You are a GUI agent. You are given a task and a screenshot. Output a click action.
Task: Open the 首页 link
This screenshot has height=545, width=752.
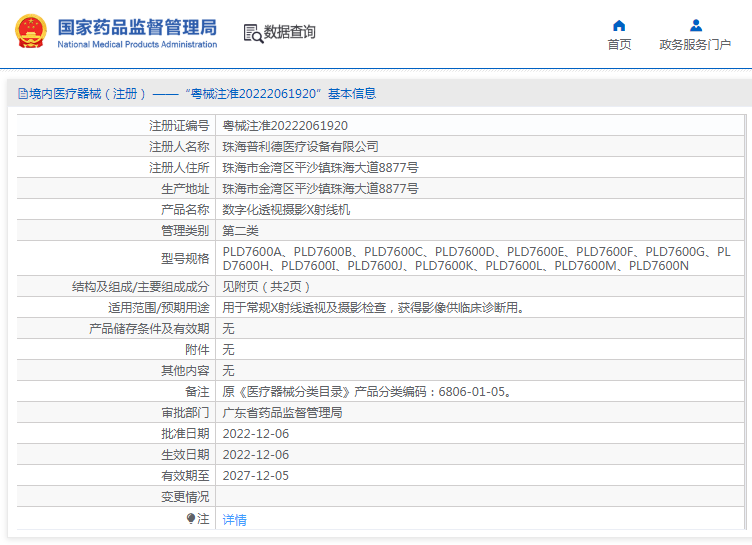619,45
